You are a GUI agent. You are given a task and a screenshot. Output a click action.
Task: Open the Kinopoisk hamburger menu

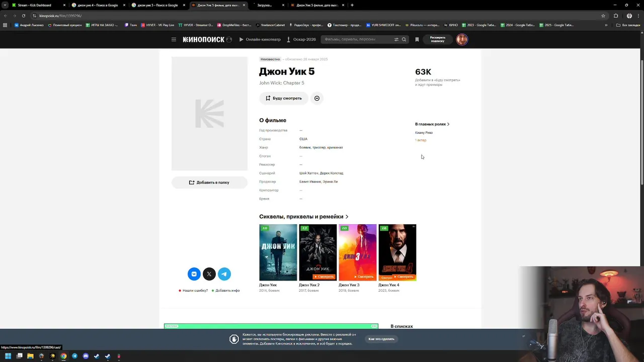[174, 39]
